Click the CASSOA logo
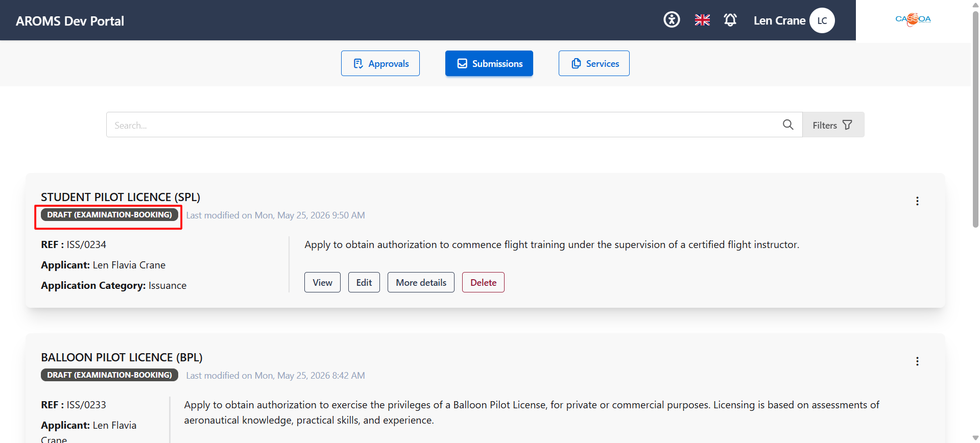 (x=913, y=19)
